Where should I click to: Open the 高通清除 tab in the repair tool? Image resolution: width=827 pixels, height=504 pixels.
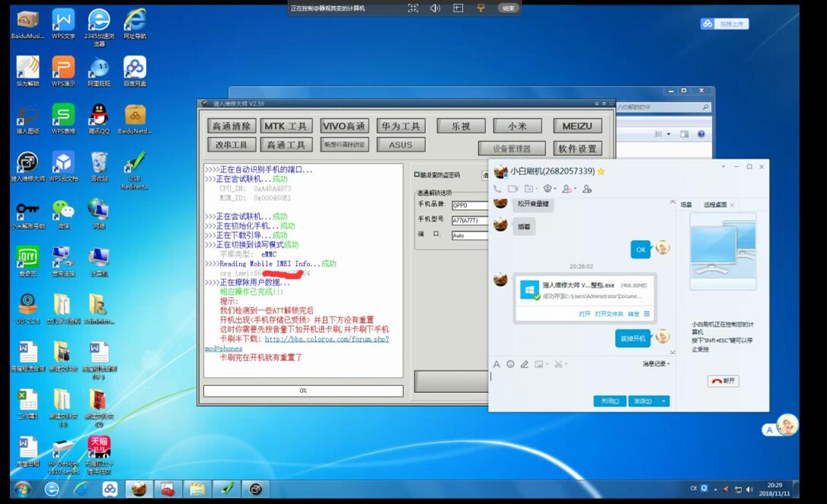tap(231, 126)
